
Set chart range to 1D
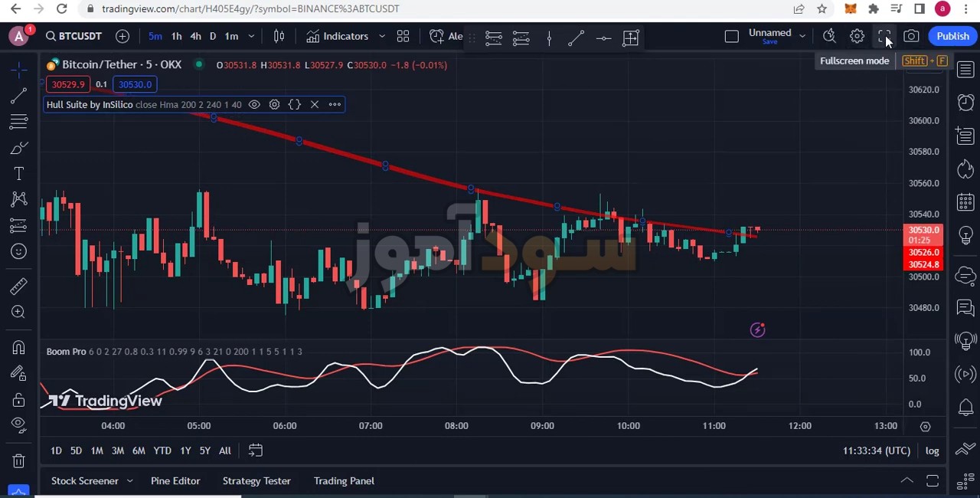[x=56, y=450]
